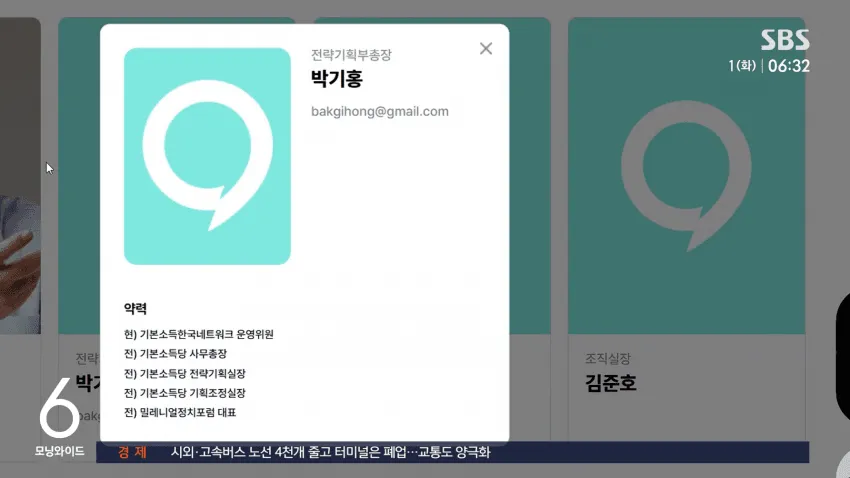Select 전) 기본소득당 전략기획실장 line
Image resolution: width=850 pixels, height=478 pixels.
pyautogui.click(x=185, y=373)
